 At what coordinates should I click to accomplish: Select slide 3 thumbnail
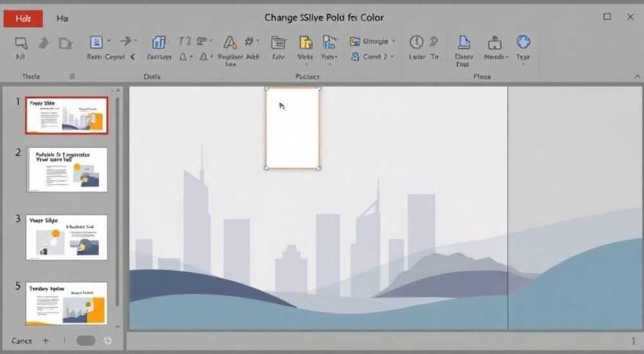coord(66,238)
